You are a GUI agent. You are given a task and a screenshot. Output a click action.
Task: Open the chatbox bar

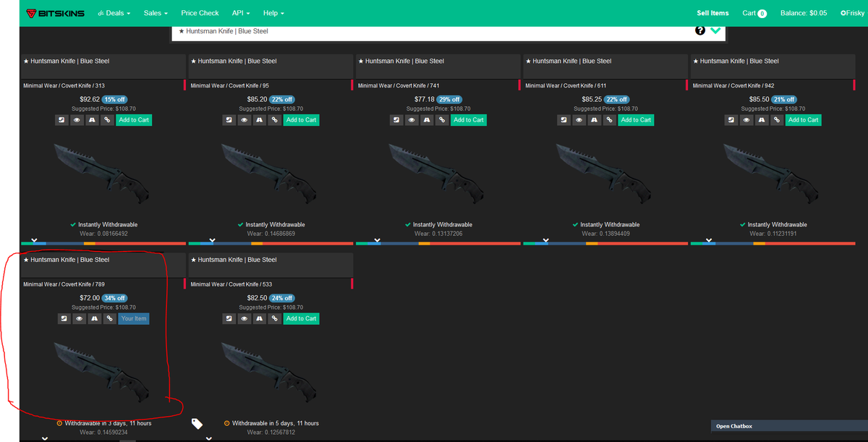pyautogui.click(x=788, y=426)
